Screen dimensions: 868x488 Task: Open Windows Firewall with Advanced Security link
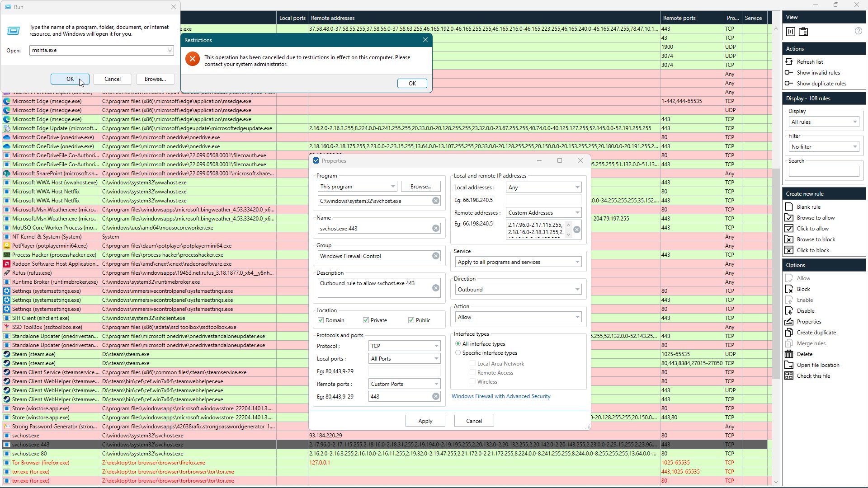pos(500,396)
